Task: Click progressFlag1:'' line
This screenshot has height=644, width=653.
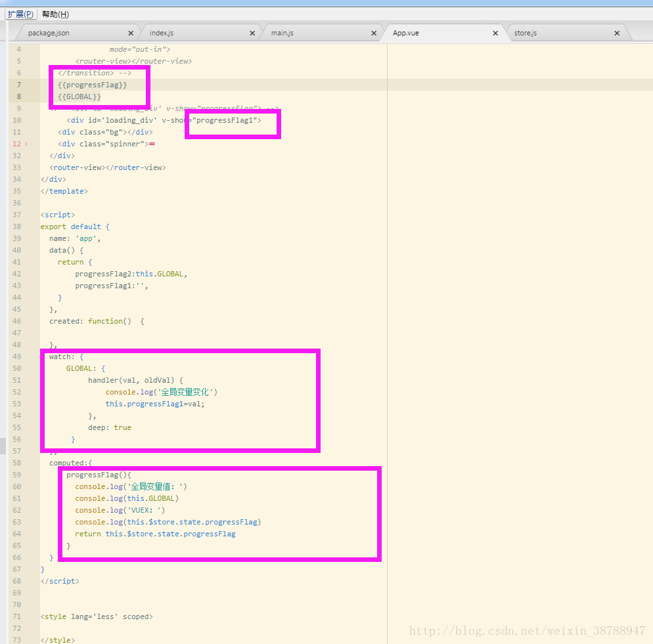Action: 112,286
